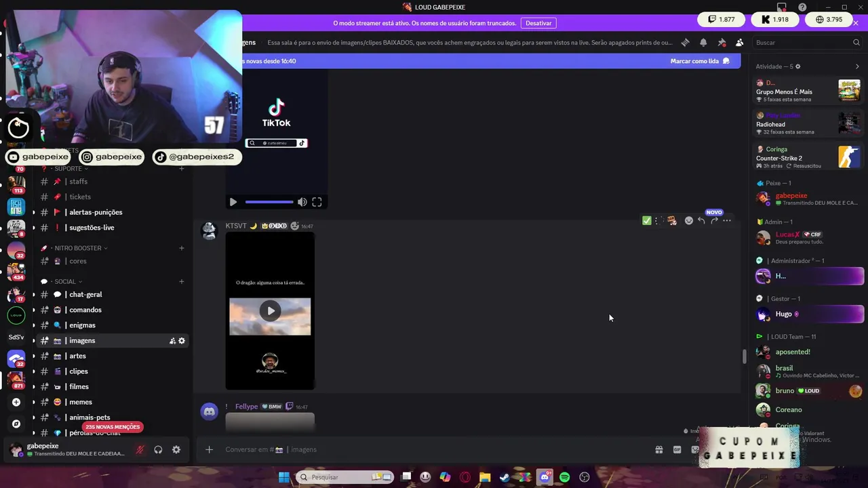Screen dimensions: 868x488
Task: Click the Windows taskbar Pesquisar box
Action: tap(345, 477)
